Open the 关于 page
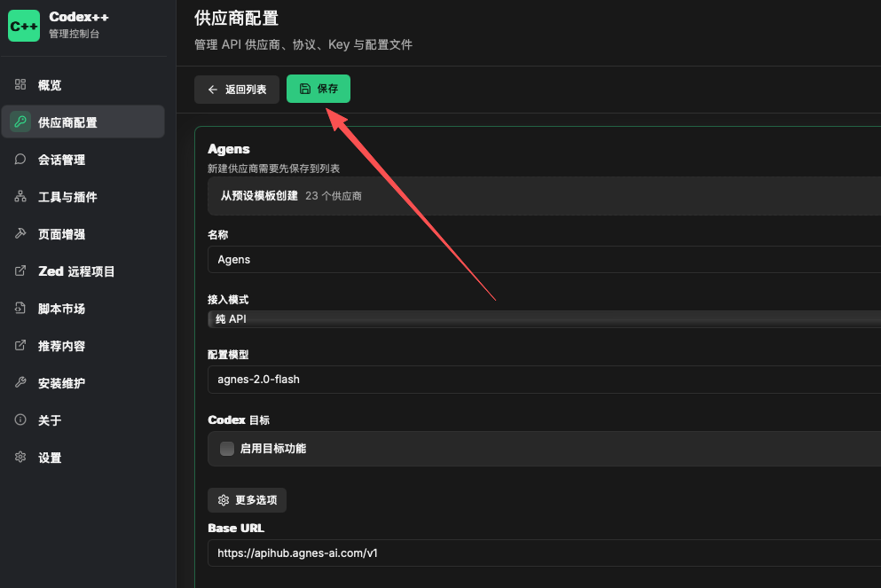Image resolution: width=881 pixels, height=588 pixels. pyautogui.click(x=83, y=420)
